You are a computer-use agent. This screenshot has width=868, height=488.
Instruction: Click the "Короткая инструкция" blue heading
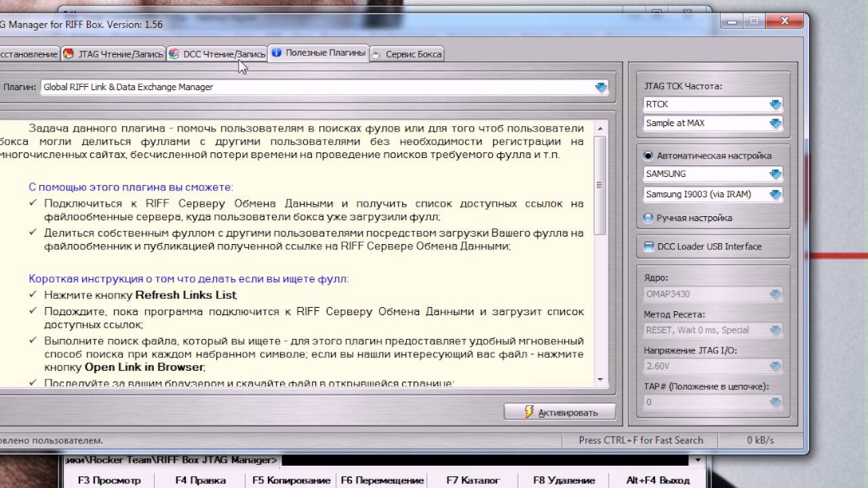(x=189, y=279)
